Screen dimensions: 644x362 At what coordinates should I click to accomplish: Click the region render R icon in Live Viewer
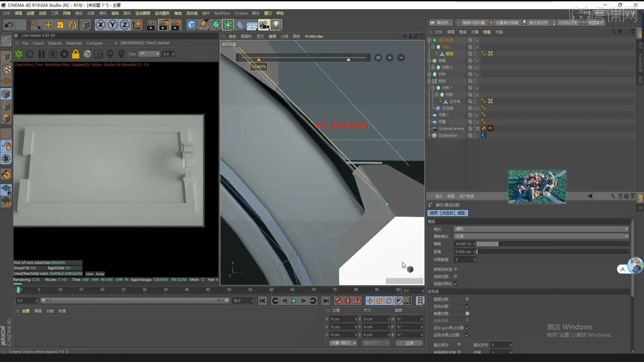pyautogui.click(x=53, y=54)
